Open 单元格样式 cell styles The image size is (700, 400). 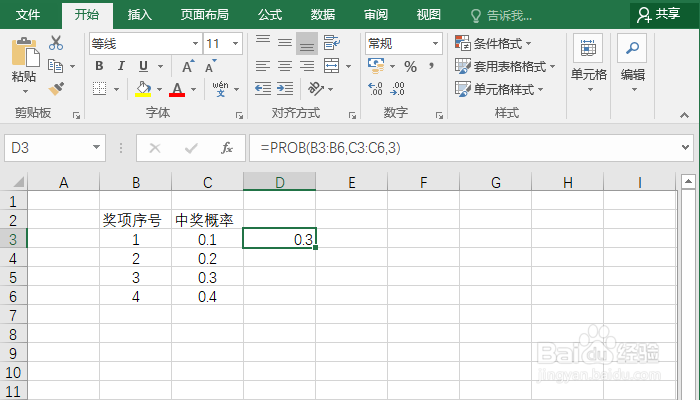[x=499, y=89]
